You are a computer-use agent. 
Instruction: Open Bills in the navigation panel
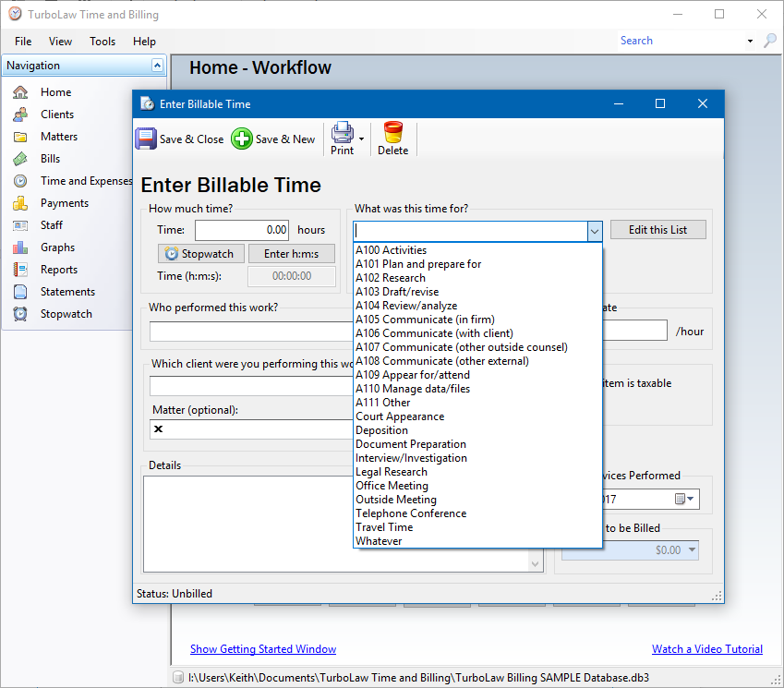(50, 159)
